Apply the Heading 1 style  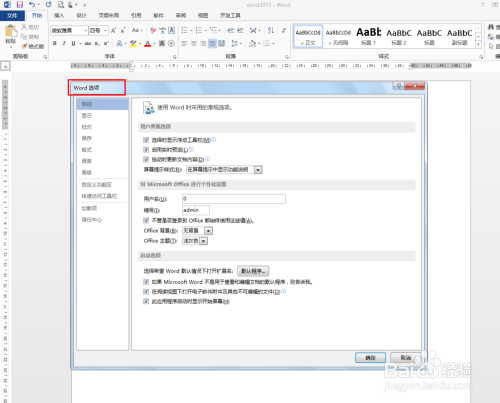click(x=368, y=36)
